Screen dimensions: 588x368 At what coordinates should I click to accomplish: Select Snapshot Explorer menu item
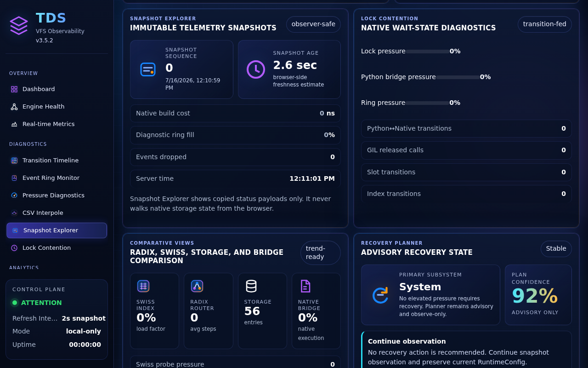click(x=57, y=230)
